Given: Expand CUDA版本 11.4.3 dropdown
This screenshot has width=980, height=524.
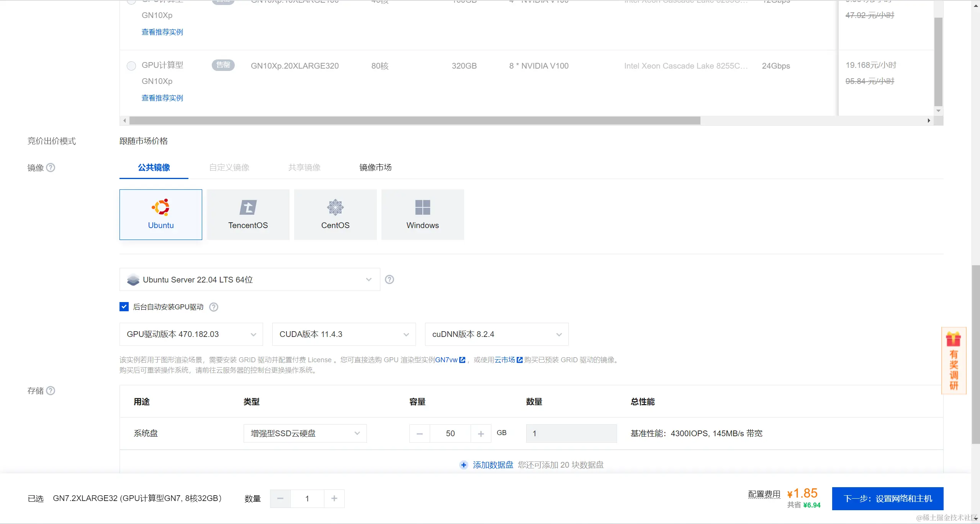Looking at the screenshot, I should pyautogui.click(x=344, y=334).
